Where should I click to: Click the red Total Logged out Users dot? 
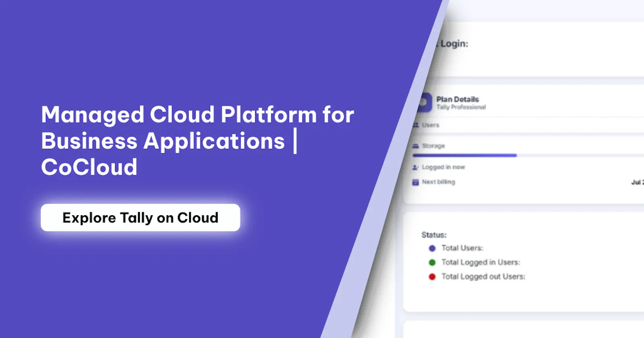pos(432,277)
